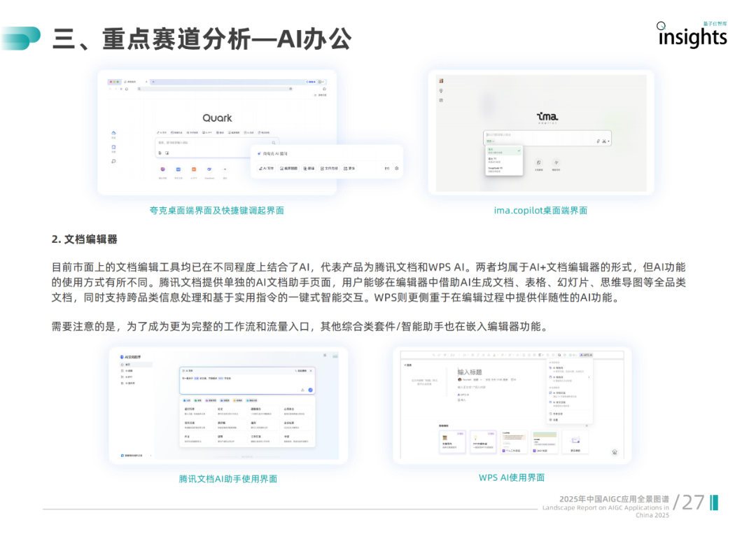Open the DeepSeek shortcut icon in Quark

[209, 169]
